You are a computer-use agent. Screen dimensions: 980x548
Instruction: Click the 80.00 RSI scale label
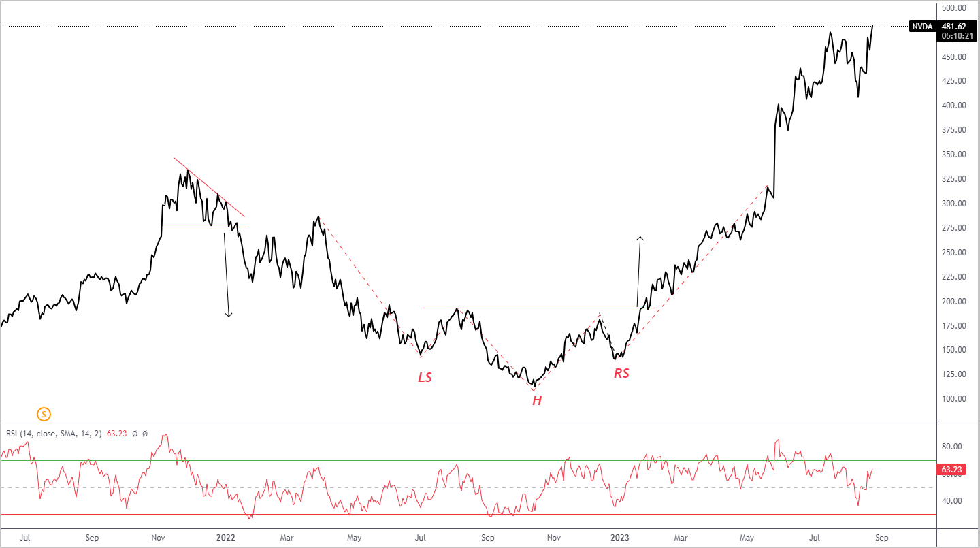[x=951, y=447]
